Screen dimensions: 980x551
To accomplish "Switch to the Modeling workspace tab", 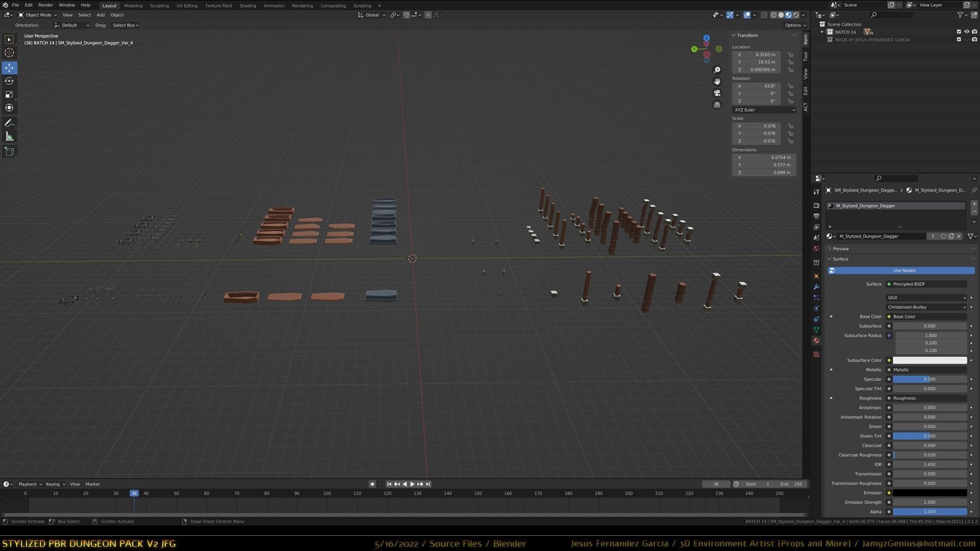I will pos(133,6).
